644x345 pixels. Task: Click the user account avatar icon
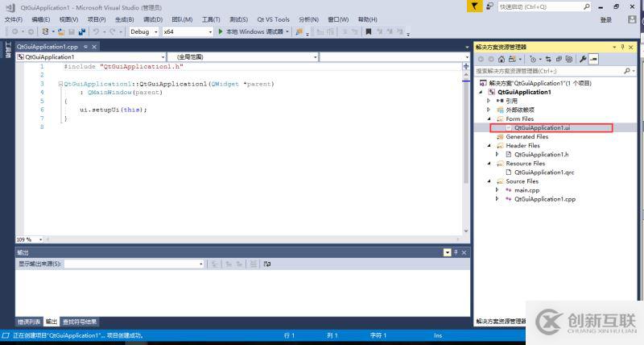point(632,19)
